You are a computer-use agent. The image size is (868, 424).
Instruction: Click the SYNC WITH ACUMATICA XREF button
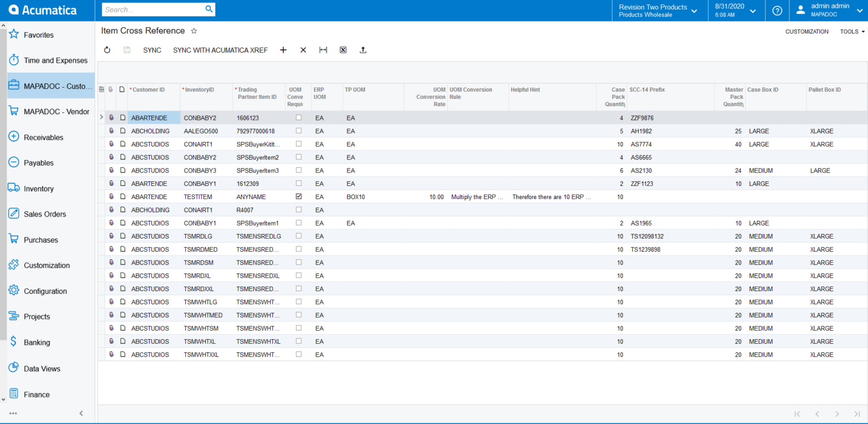(x=220, y=50)
